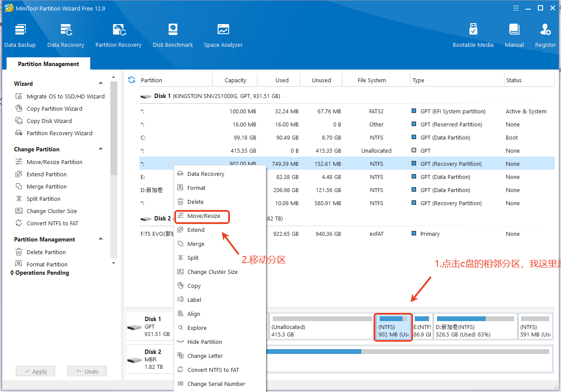Select the C: partition row
Viewport: 561px width, 392px height.
click(x=347, y=137)
